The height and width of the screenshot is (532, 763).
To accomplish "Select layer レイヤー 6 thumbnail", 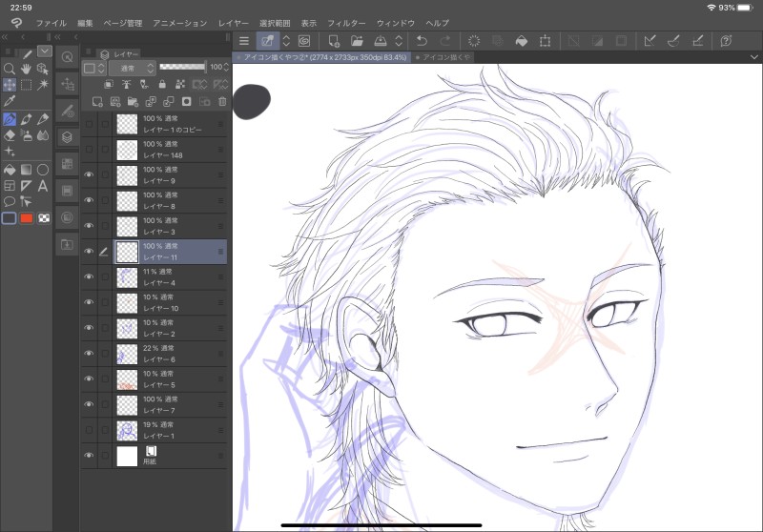I will [x=127, y=355].
